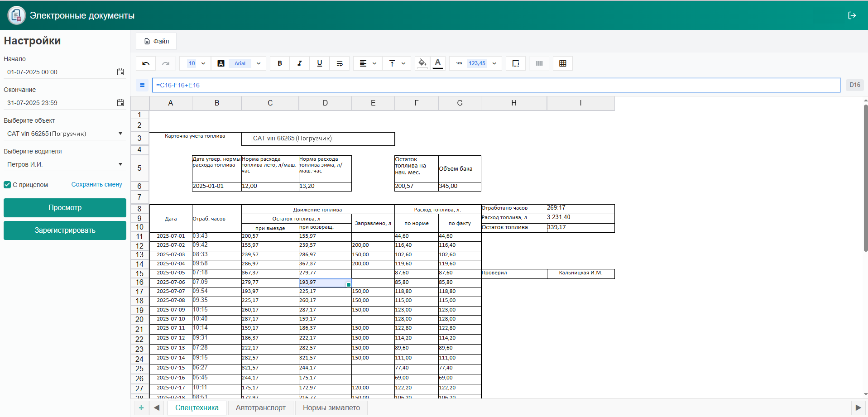Open the Нормы зималето sheet tab
Image resolution: width=868 pixels, height=417 pixels.
click(331, 407)
